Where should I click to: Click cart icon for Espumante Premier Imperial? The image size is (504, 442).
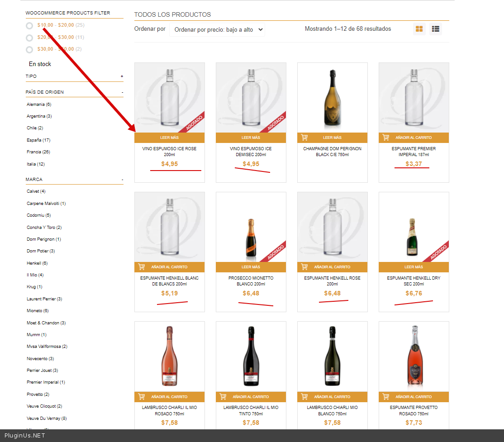click(386, 138)
